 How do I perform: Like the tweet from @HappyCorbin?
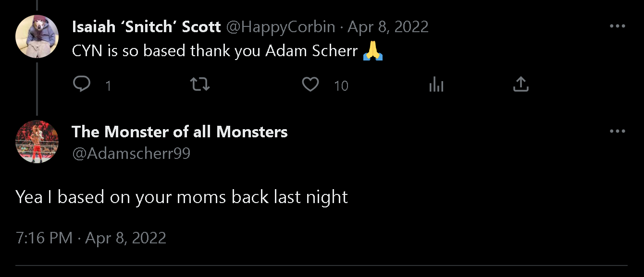coord(310,85)
